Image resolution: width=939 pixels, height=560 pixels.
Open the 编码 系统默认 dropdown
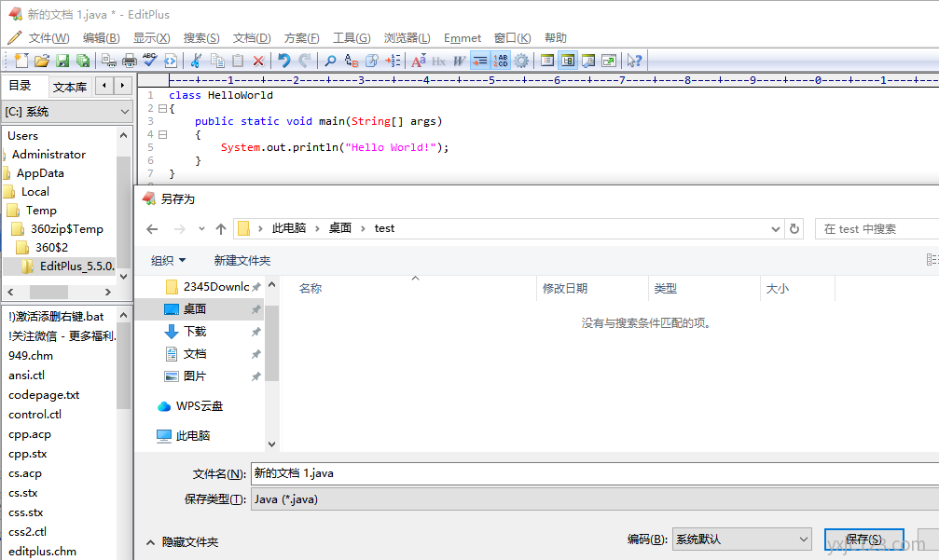click(x=742, y=540)
